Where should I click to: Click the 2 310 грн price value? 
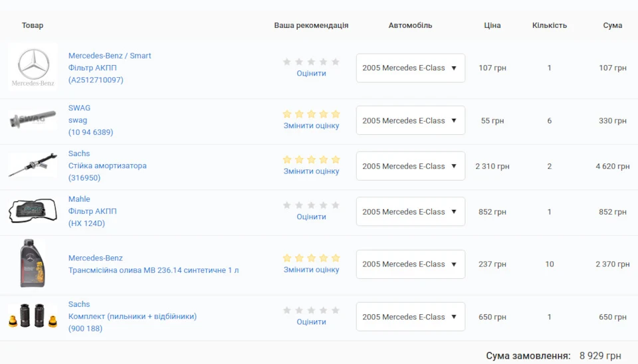coord(492,166)
